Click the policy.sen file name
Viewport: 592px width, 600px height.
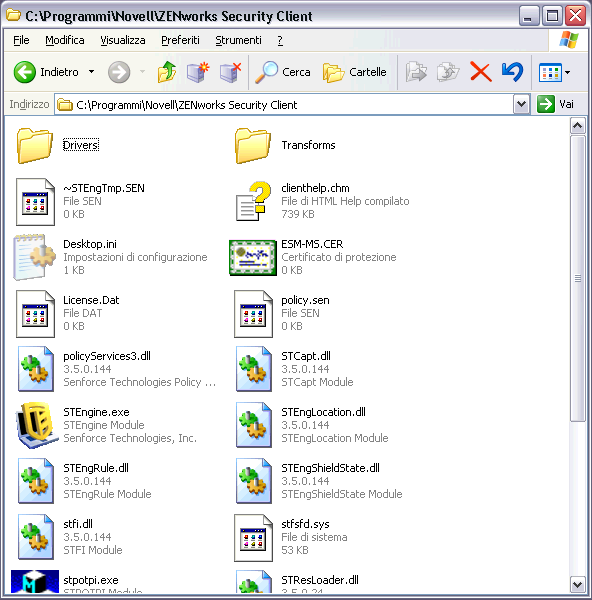pyautogui.click(x=305, y=300)
